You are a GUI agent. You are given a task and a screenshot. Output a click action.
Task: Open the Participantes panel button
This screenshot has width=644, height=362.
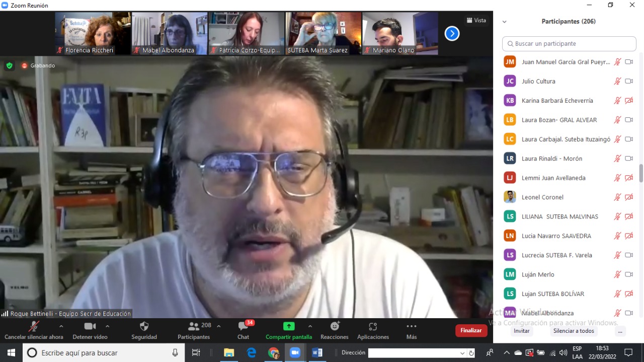point(194,326)
